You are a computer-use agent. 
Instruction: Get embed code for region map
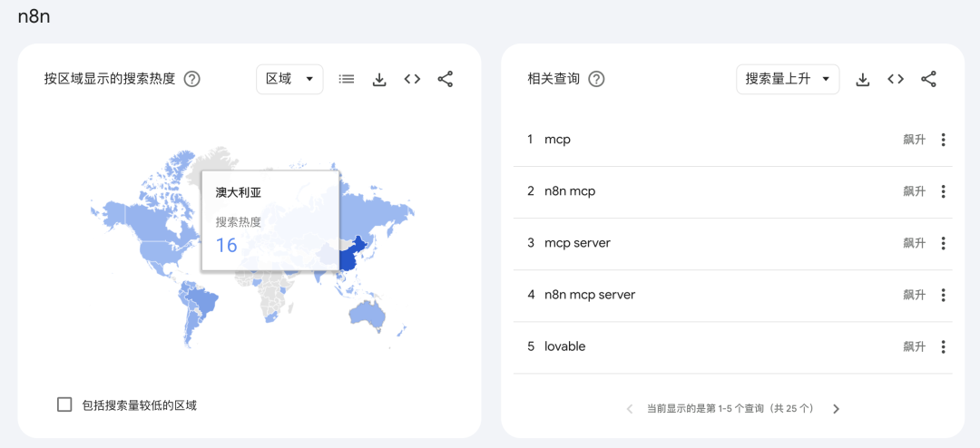[412, 80]
